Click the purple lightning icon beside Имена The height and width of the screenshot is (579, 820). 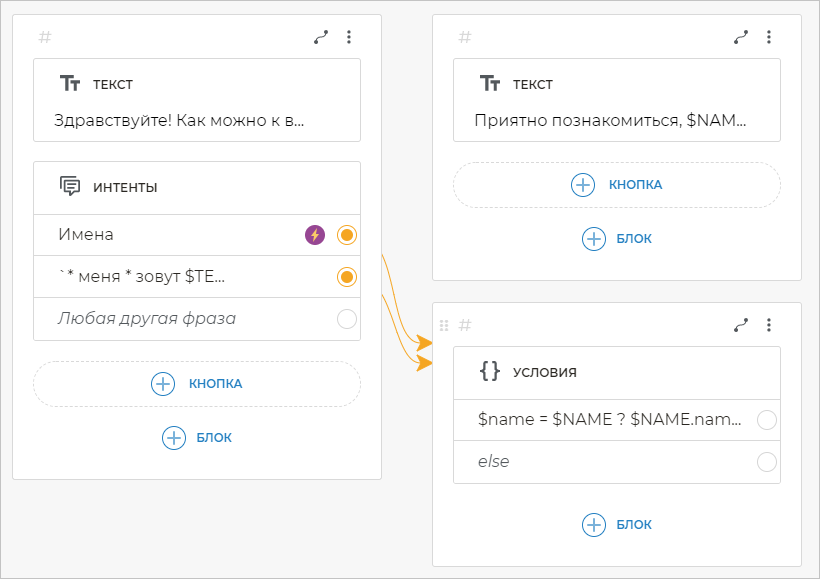coord(315,235)
